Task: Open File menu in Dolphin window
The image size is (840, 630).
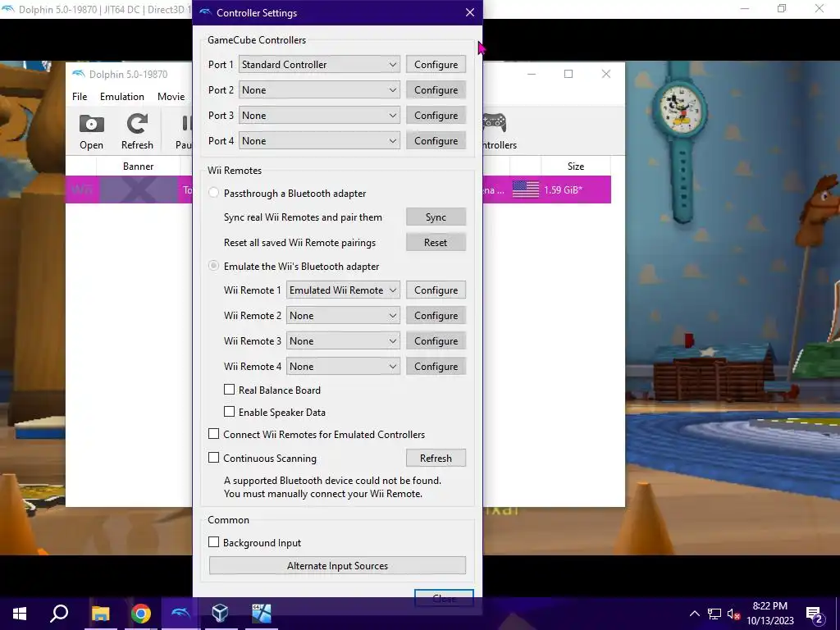Action: coord(80,97)
